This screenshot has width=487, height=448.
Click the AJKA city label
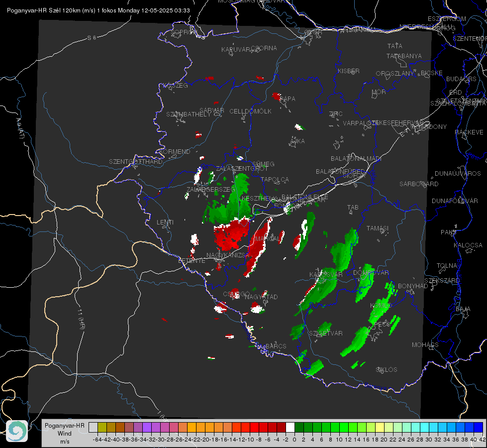point(297,141)
